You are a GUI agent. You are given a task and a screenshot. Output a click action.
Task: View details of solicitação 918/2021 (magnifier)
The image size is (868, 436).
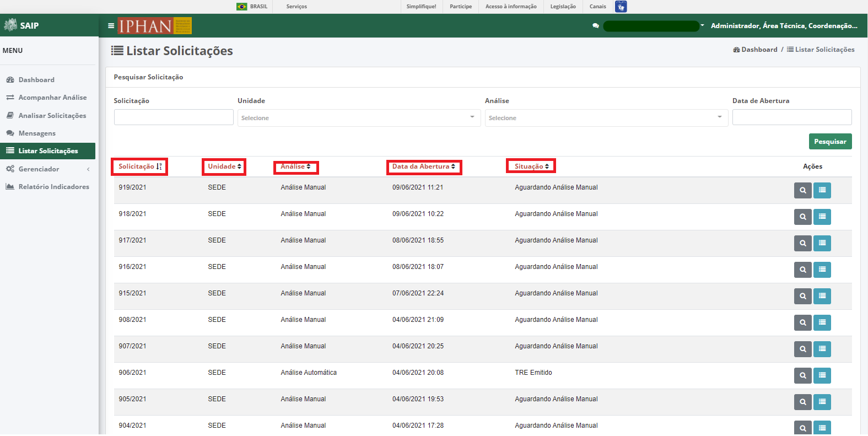[x=803, y=217]
